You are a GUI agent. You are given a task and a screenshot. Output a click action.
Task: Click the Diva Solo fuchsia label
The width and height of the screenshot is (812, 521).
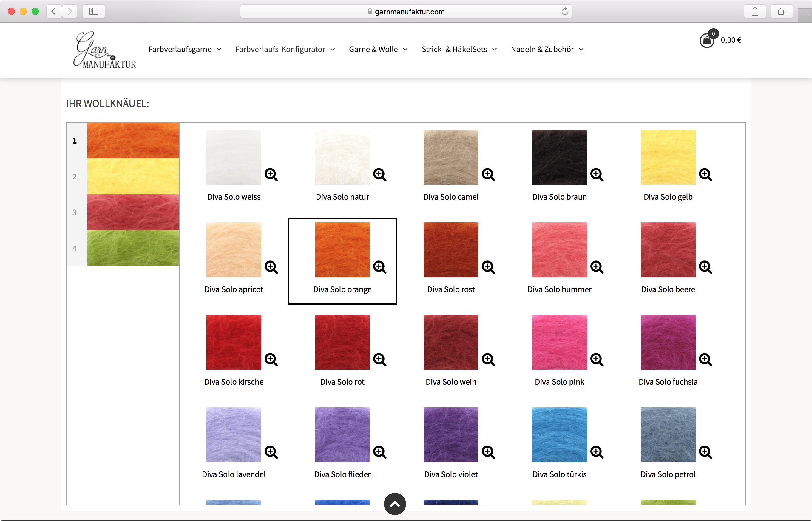(x=668, y=382)
